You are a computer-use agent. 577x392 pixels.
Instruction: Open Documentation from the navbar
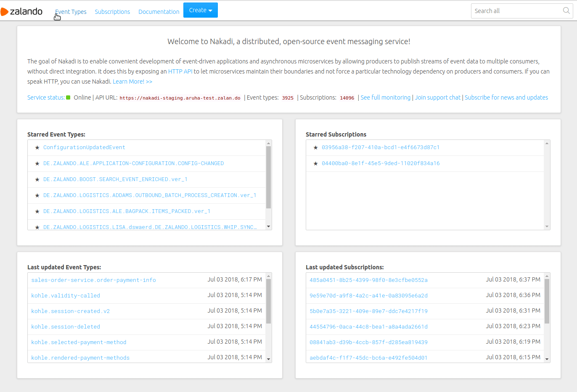(x=159, y=12)
